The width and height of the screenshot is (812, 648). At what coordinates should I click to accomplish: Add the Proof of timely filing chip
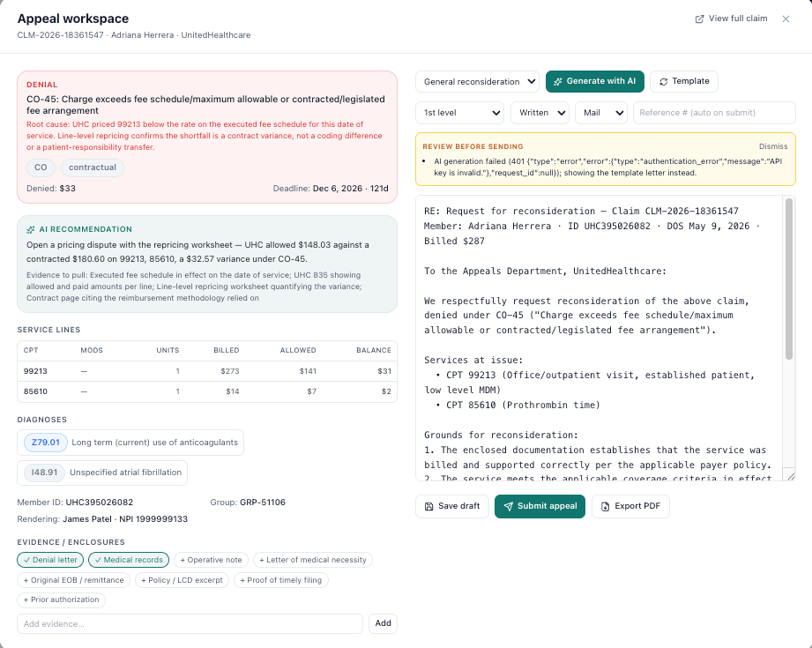click(x=280, y=580)
